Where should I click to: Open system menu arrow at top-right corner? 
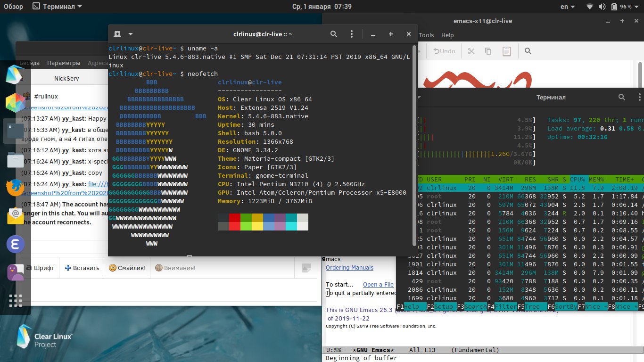click(x=637, y=7)
